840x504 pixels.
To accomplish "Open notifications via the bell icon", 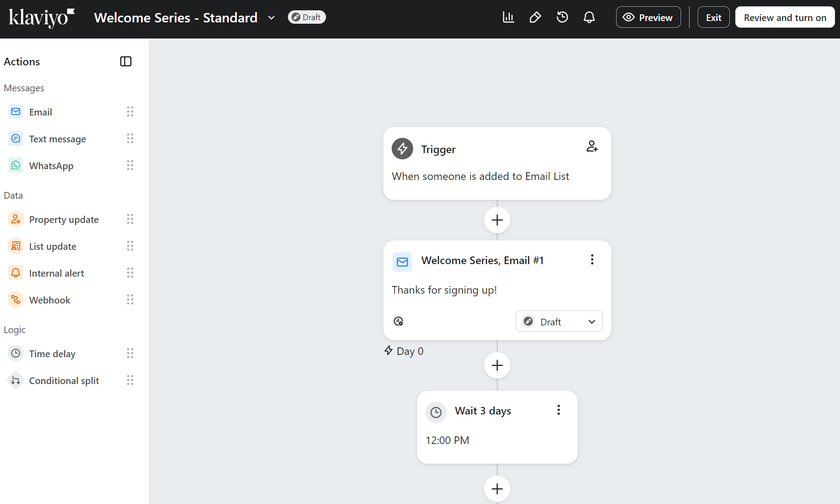I will tap(589, 17).
